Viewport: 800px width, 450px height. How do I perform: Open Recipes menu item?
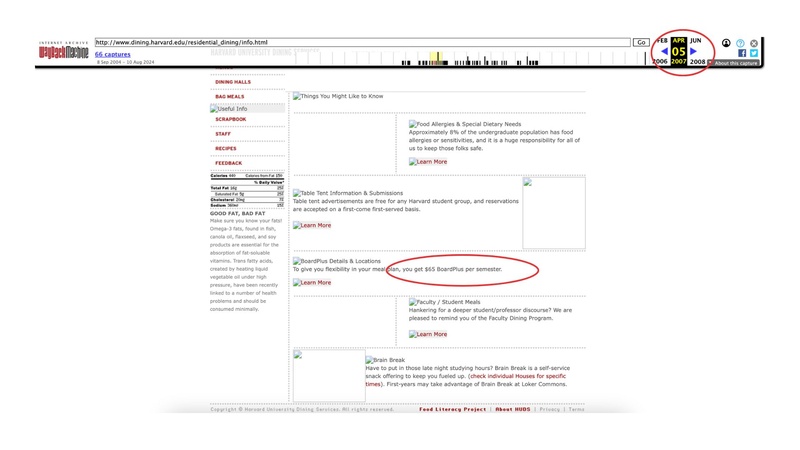point(226,148)
